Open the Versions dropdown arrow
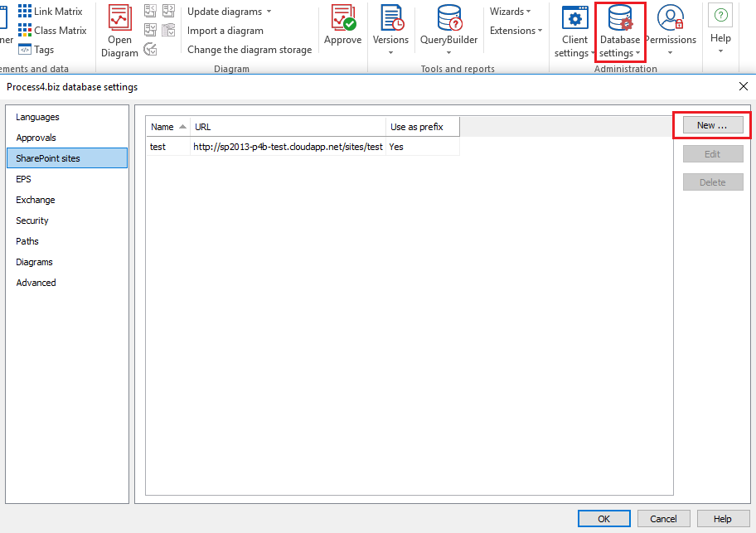Viewport: 756px width, 533px height. (x=390, y=52)
